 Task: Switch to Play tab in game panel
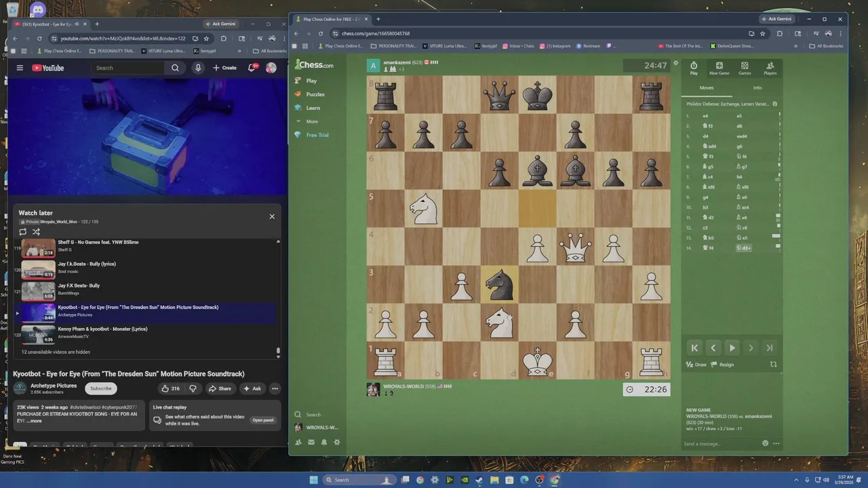click(694, 68)
